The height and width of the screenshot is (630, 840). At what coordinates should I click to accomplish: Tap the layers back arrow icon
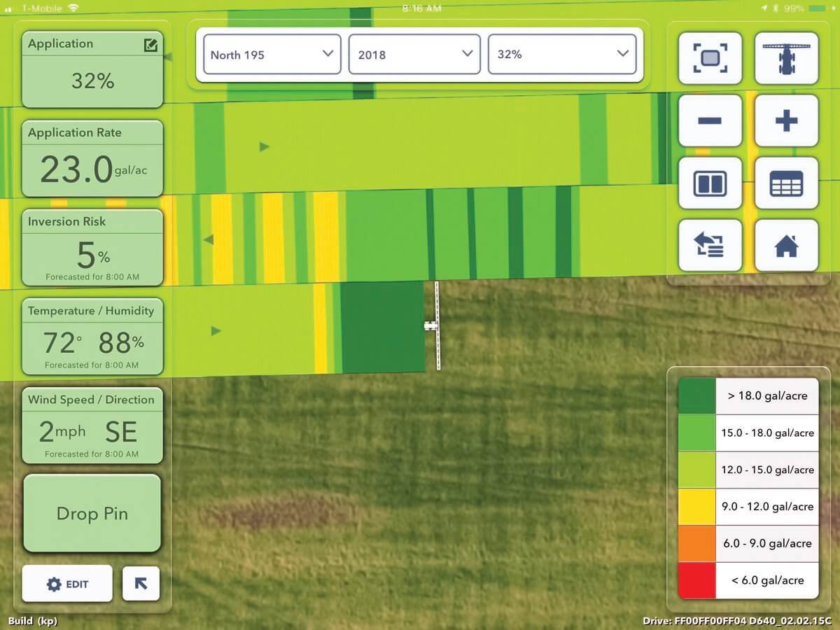point(710,246)
